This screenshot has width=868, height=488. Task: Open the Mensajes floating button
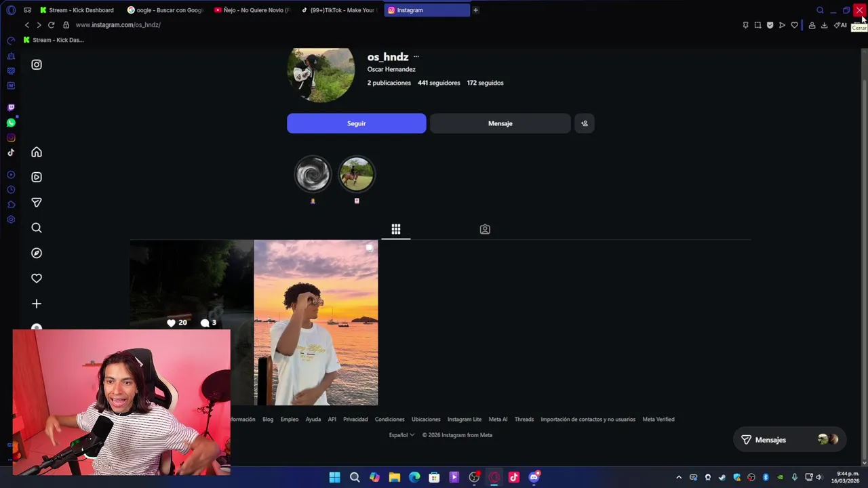(789, 440)
